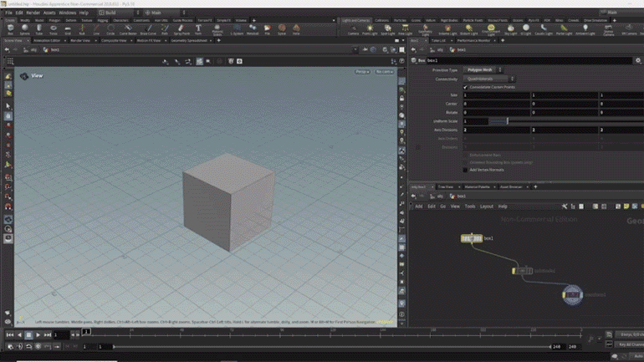
Task: Add an Ambient Light from the shelf
Action: tap(585, 29)
